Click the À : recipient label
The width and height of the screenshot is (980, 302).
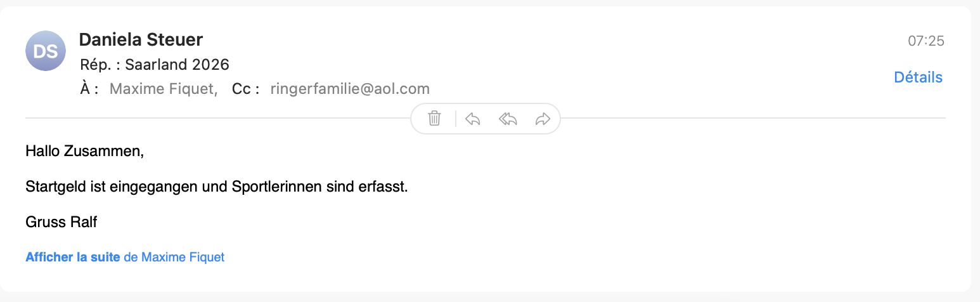click(89, 89)
